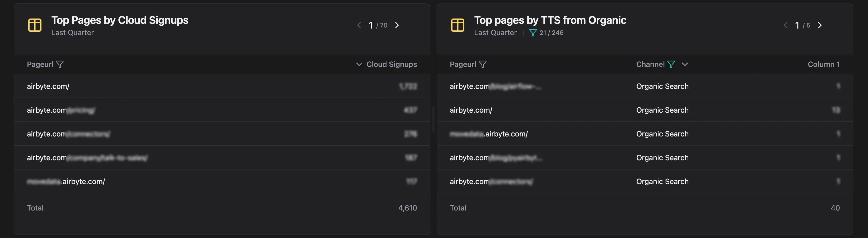Toggle sort chevron on Channel column
The width and height of the screenshot is (868, 238).
pos(685,64)
